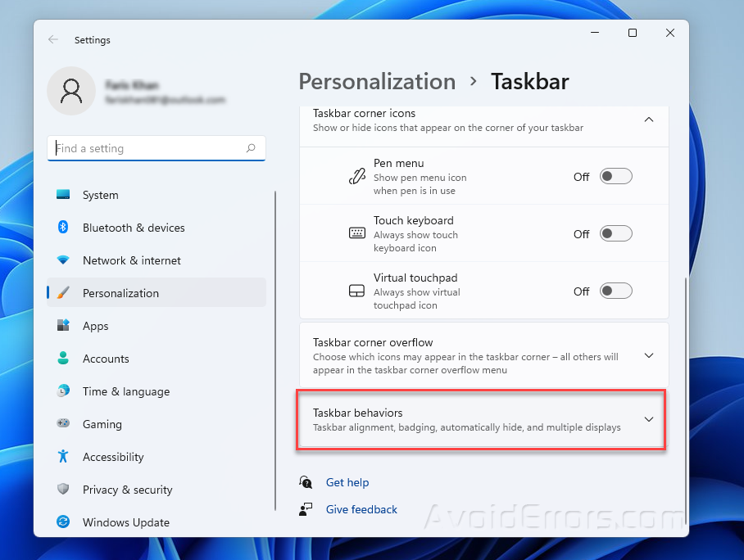Viewport: 744px width, 560px height.
Task: Select Time & language
Action: [157, 391]
